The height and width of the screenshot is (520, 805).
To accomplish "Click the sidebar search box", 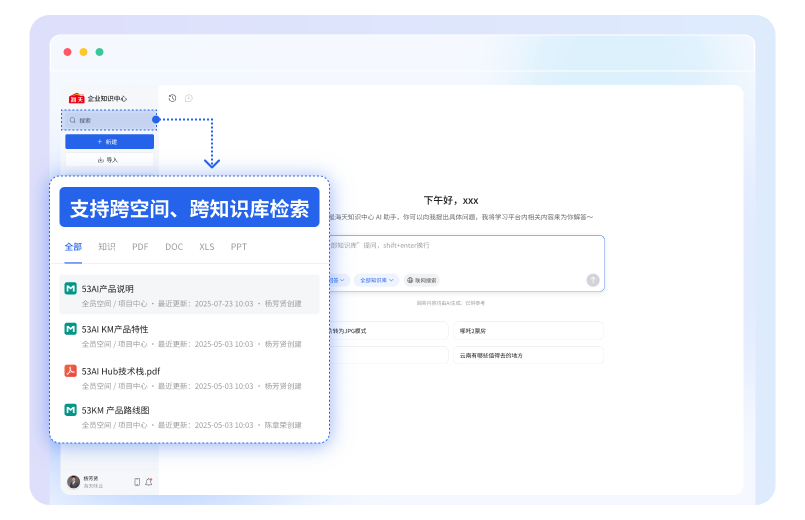I will 109,120.
